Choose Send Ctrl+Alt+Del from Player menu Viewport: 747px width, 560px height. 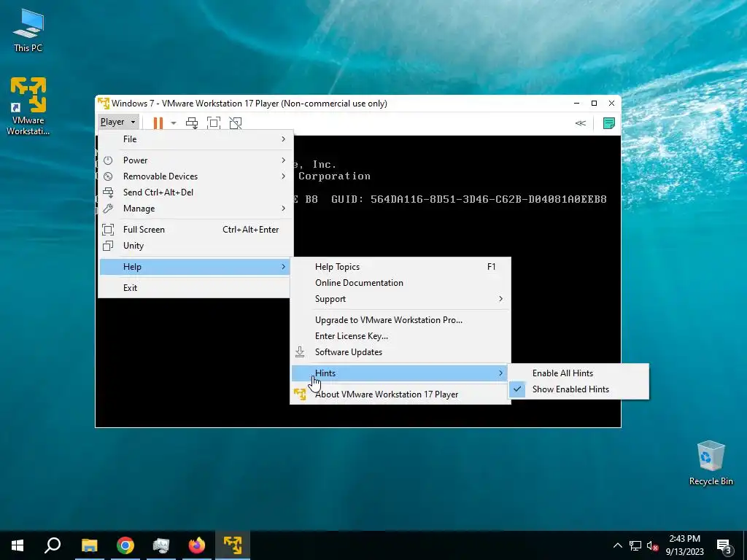click(x=196, y=192)
